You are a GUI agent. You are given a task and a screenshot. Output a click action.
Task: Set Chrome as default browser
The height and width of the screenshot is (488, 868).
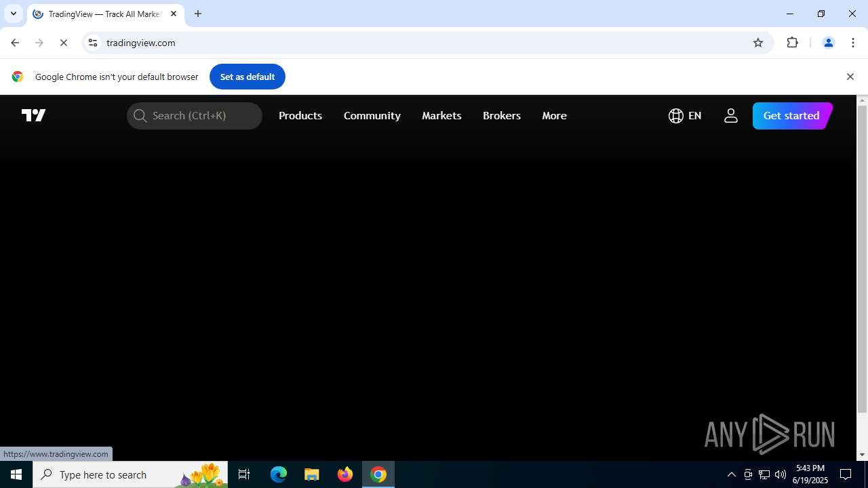pyautogui.click(x=248, y=77)
